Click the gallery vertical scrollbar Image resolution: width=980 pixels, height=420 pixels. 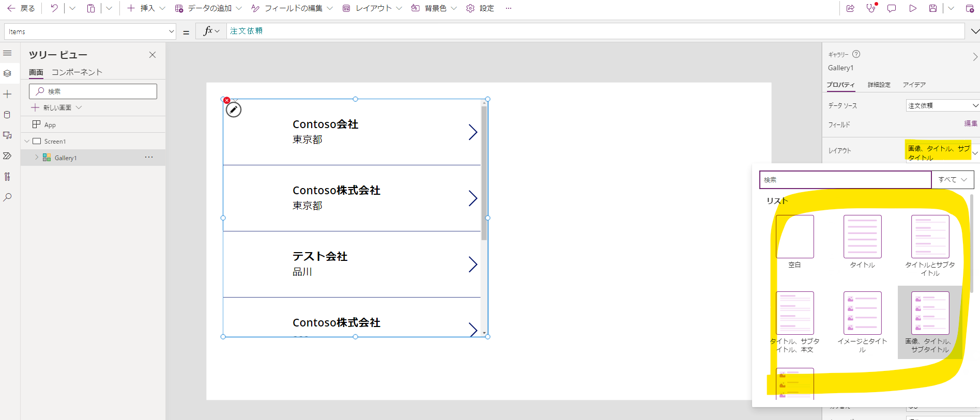(x=484, y=173)
